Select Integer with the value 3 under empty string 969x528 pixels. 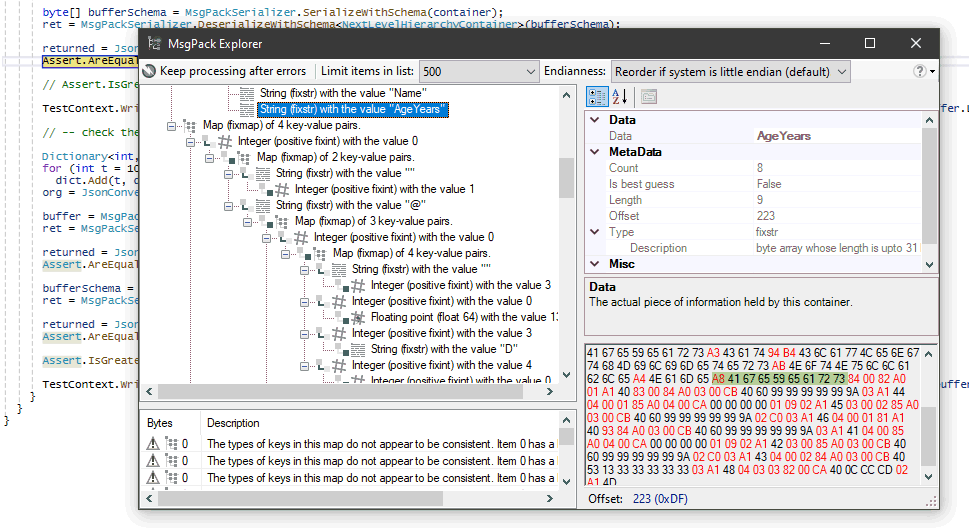pyautogui.click(x=460, y=285)
